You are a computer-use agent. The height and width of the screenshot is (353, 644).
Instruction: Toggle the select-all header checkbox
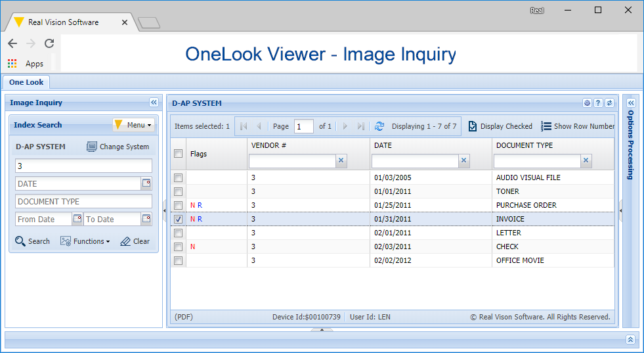pos(179,153)
